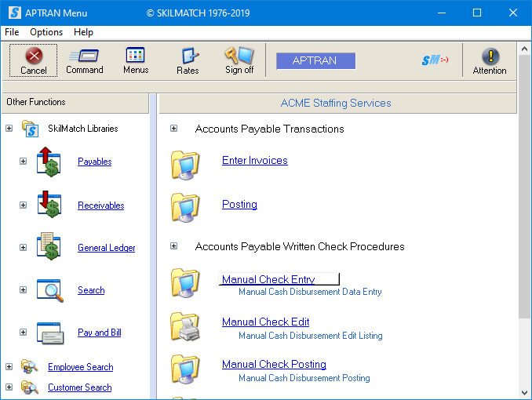This screenshot has height=400, width=532.
Task: Click the Sign off keys icon
Action: [239, 55]
